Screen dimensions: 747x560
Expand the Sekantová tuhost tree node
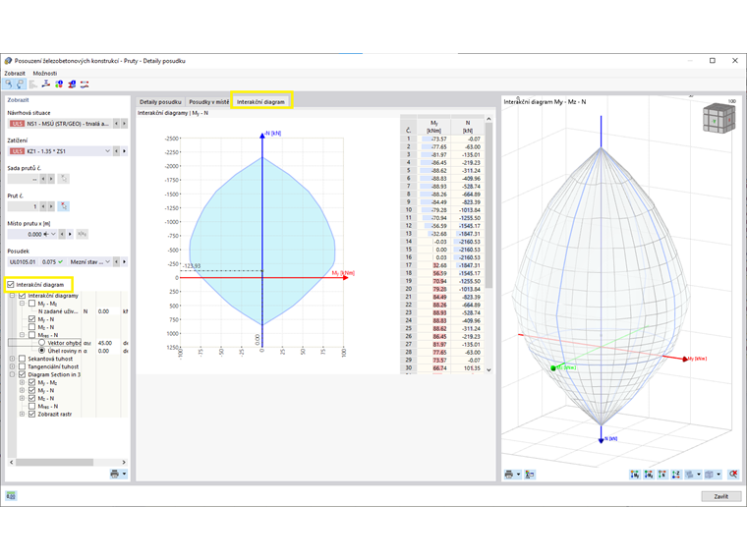pos(13,359)
